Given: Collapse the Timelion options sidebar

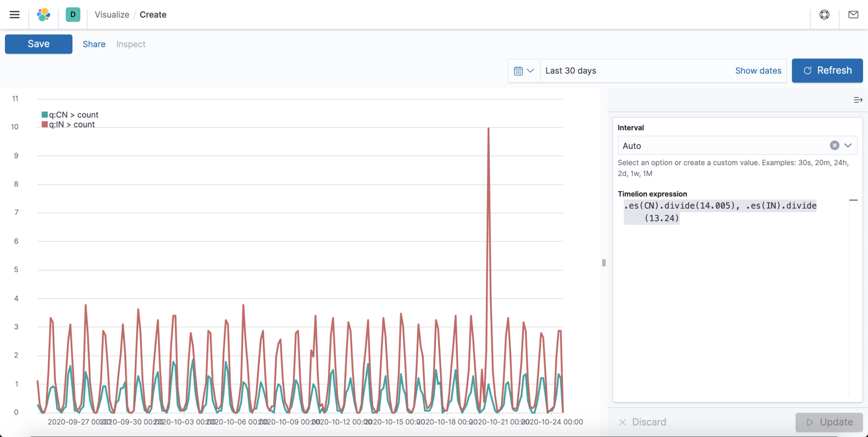Looking at the screenshot, I should pos(858,99).
